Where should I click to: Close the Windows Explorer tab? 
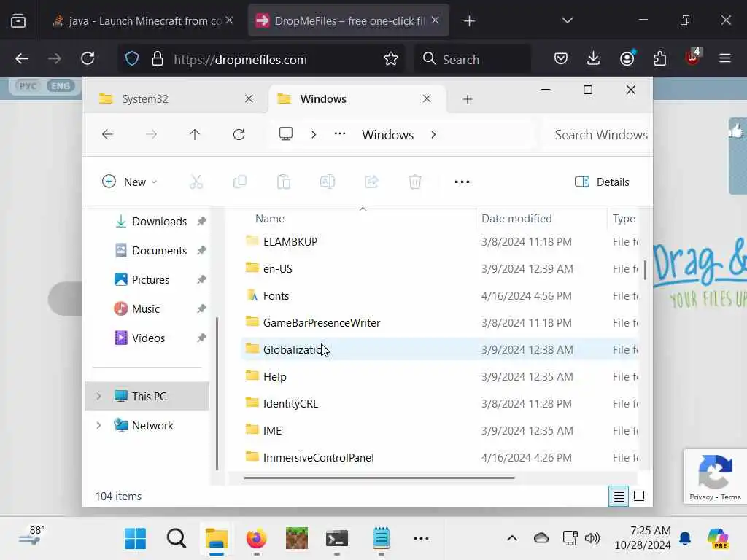(426, 98)
